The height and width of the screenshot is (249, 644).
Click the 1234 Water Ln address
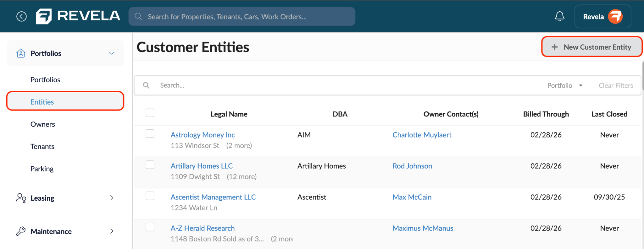[194, 208]
